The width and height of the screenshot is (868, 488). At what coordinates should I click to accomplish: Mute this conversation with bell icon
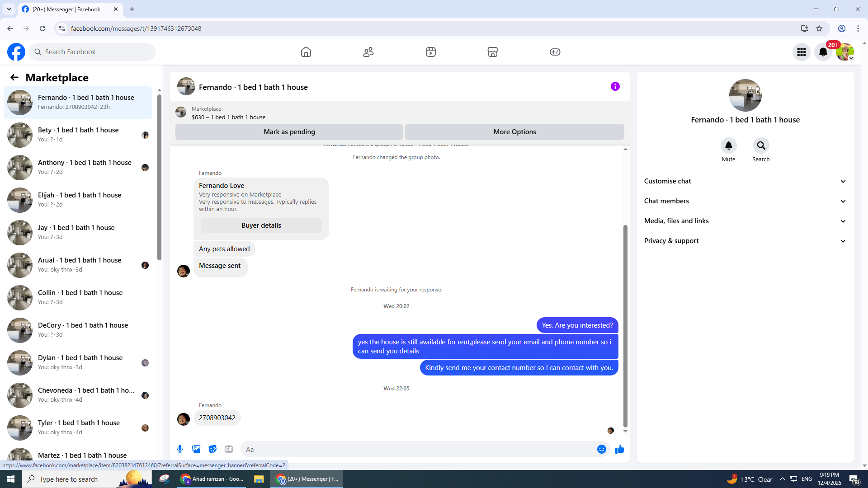point(728,145)
